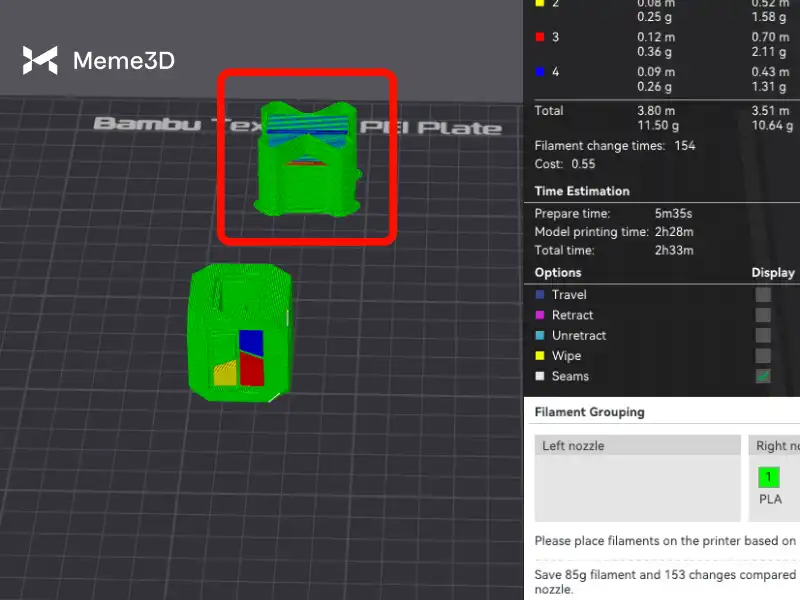Screen dimensions: 800x600
Task: Click the blue filament 4 swatch
Action: coord(540,70)
